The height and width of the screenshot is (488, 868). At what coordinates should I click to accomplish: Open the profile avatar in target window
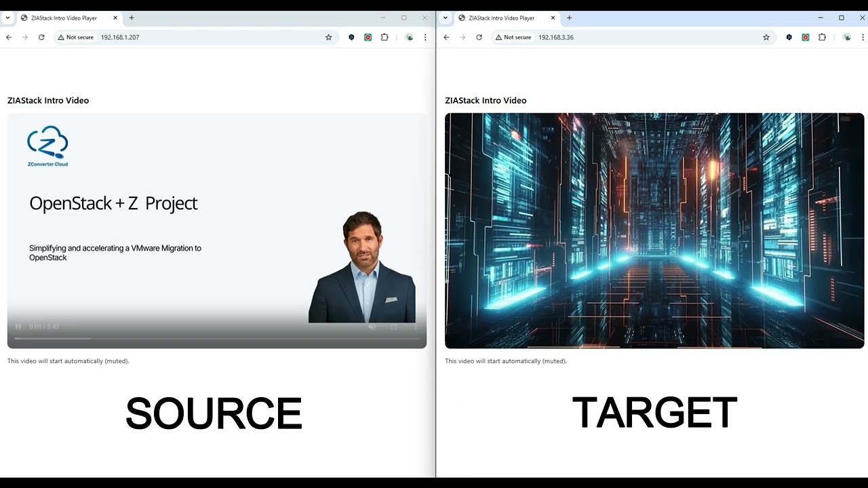[x=846, y=37]
